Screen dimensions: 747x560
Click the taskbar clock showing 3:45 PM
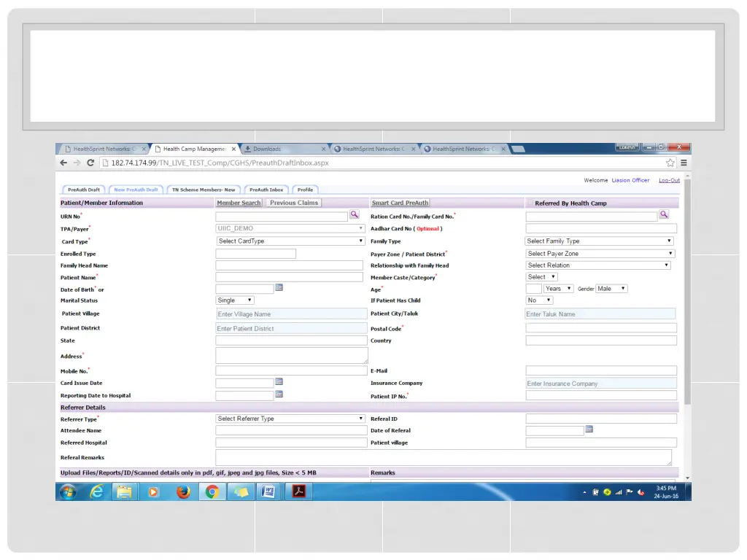[x=666, y=492]
